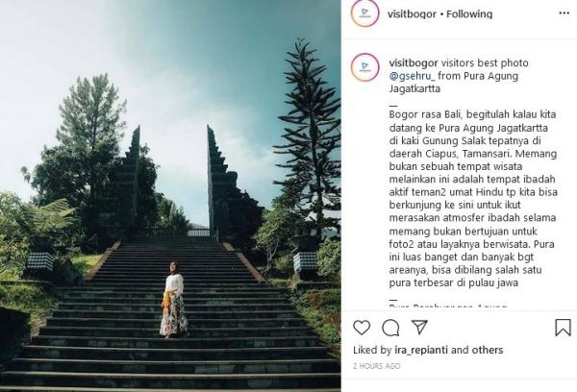
Task: Click the caption text about Pura Agung Jagatkartta
Action: point(472,199)
